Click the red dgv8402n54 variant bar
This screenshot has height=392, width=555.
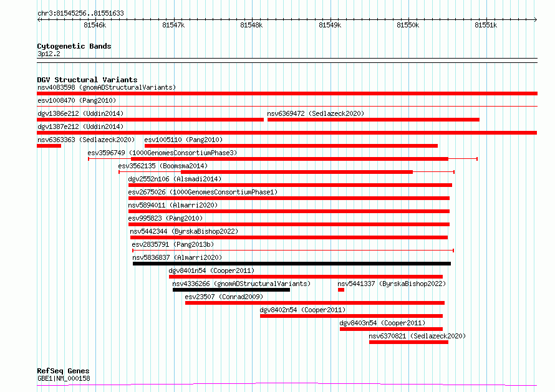pos(352,316)
